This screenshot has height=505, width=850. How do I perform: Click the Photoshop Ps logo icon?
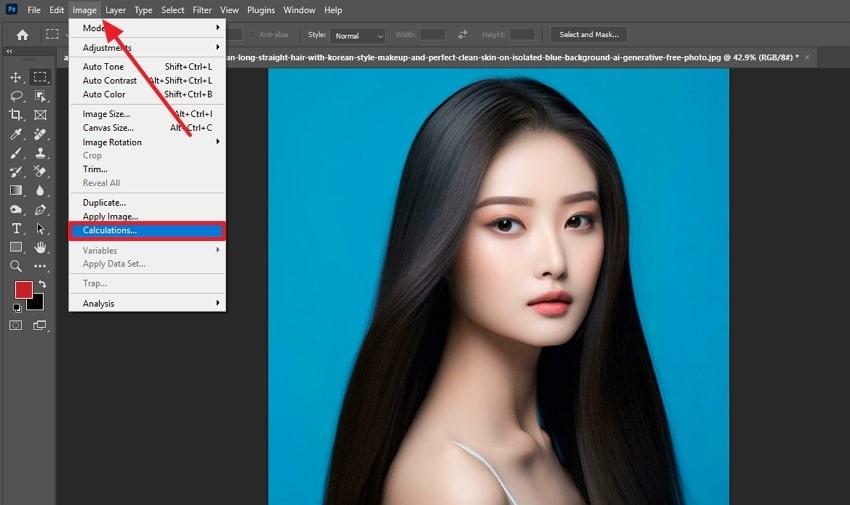[11, 9]
